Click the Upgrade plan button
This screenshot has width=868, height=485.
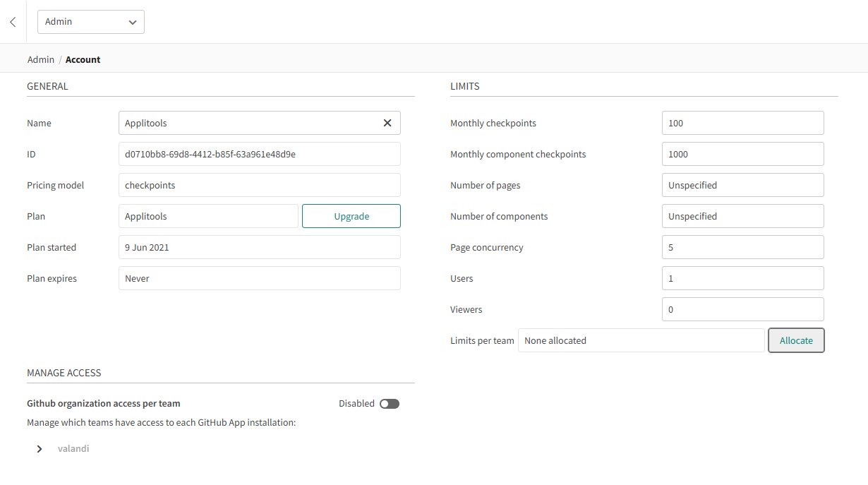[x=351, y=216]
